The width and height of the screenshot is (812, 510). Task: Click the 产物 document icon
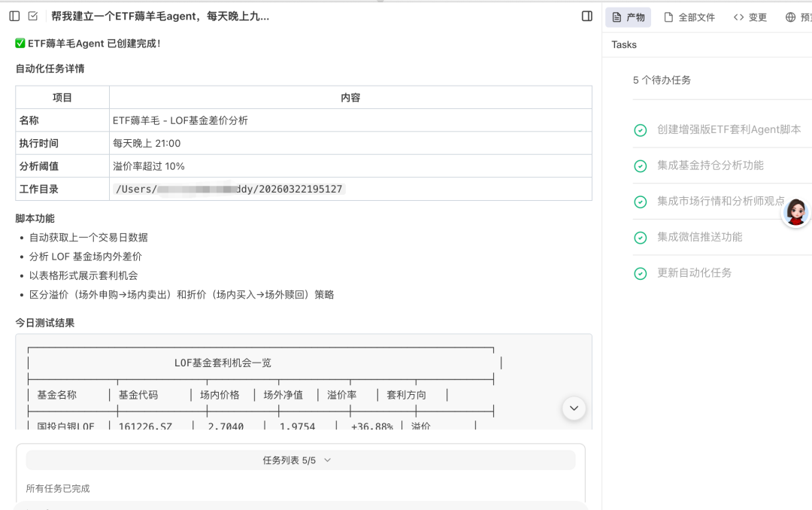[617, 17]
